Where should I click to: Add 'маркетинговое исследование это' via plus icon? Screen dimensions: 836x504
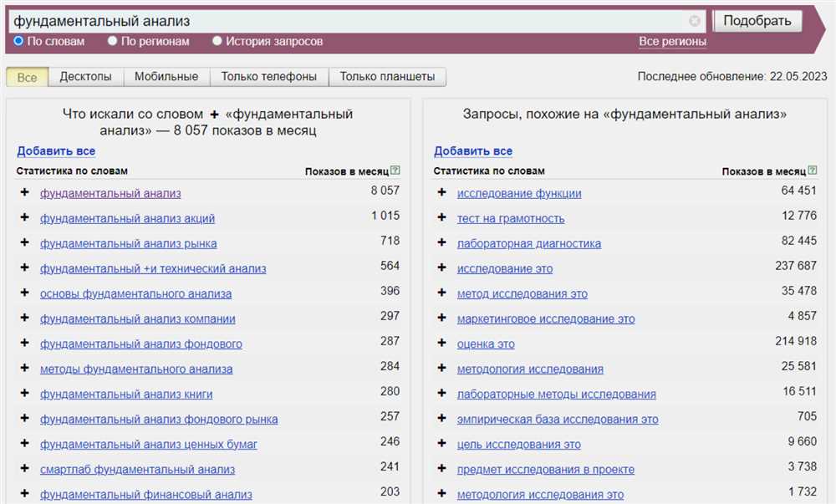[x=441, y=318]
